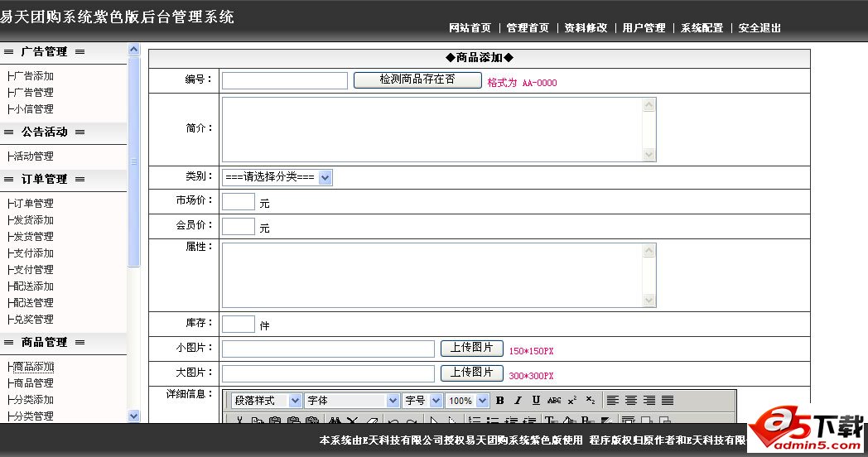Image resolution: width=868 pixels, height=457 pixels.
Task: Open the 100% zoom dropdown
Action: (x=467, y=401)
